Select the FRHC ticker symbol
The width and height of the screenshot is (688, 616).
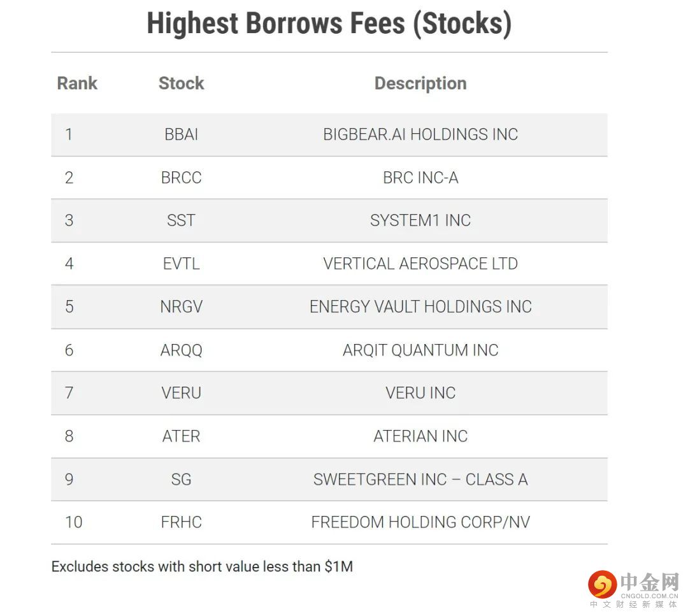(x=181, y=522)
